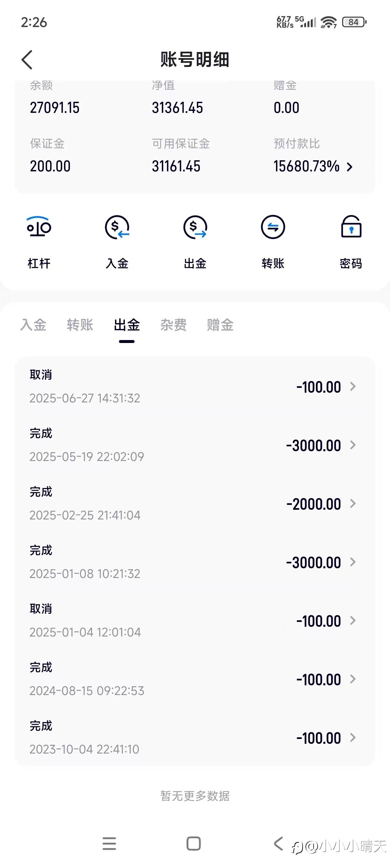Image resolution: width=390 pixels, height=868 pixels.
Task: Open the 杠杆 leverage scale icon
Action: click(39, 227)
